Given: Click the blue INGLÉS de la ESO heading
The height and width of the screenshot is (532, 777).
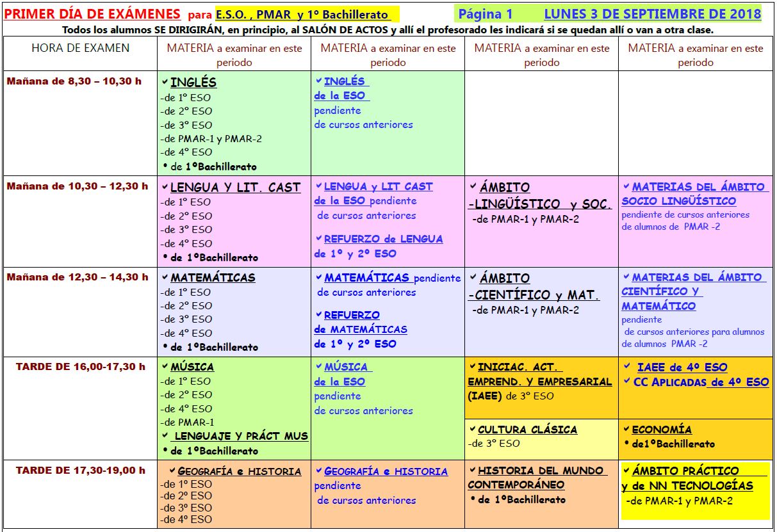Looking at the screenshot, I should pos(341,88).
